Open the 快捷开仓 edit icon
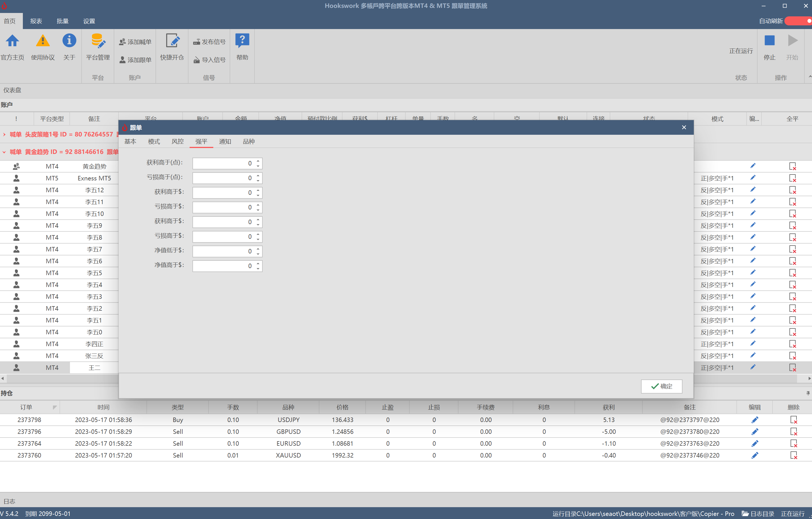The image size is (812, 519). pyautogui.click(x=172, y=41)
